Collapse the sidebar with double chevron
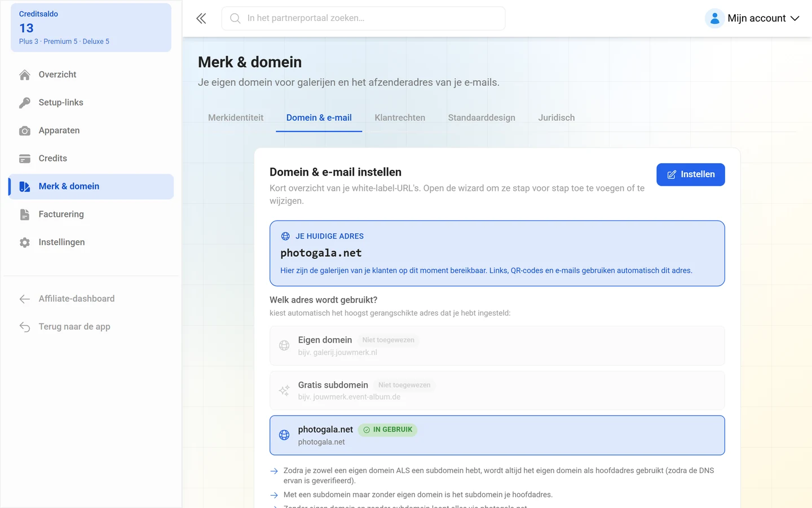This screenshot has width=812, height=508. pos(201,19)
